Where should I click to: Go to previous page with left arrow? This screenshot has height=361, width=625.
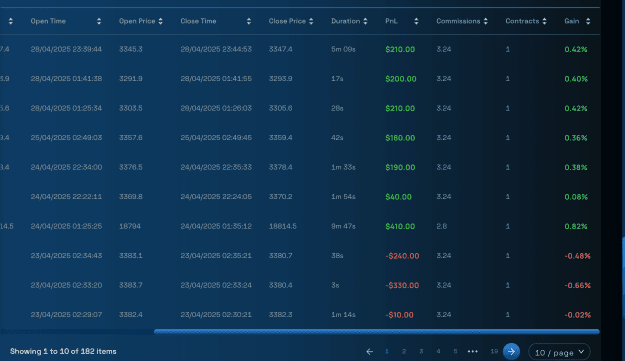(369, 351)
